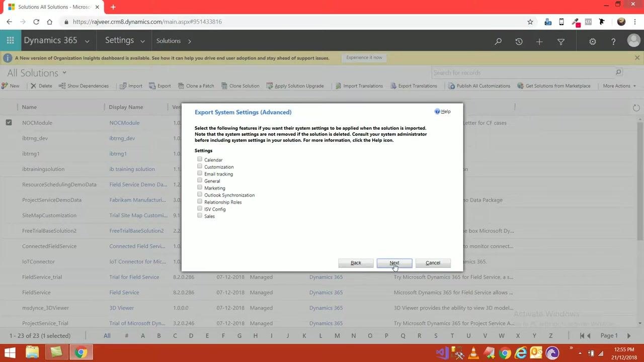Screen dimensions: 644x362
Task: Click Import in the solutions toolbar
Action: tap(131, 86)
